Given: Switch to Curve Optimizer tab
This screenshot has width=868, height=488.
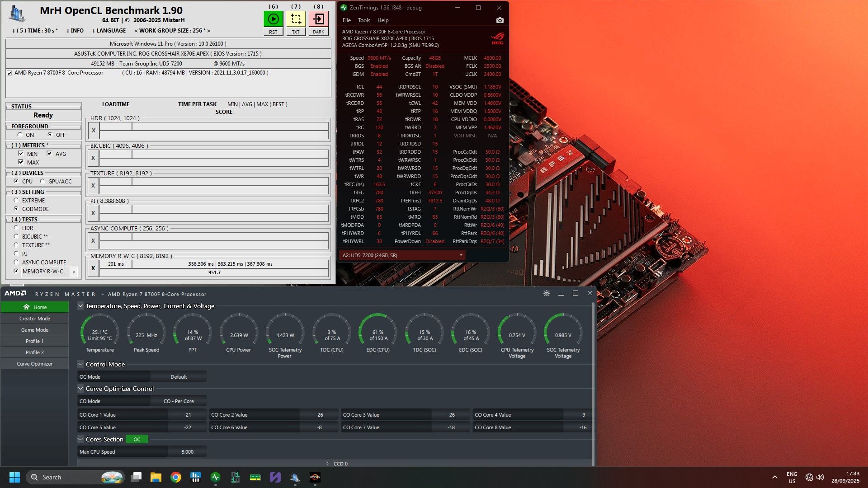Looking at the screenshot, I should pyautogui.click(x=34, y=364).
